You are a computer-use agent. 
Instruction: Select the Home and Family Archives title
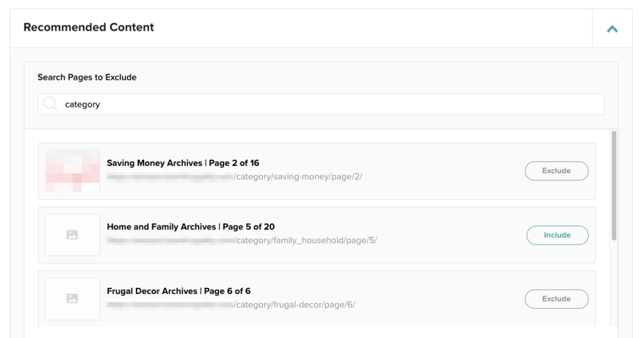[x=191, y=227]
